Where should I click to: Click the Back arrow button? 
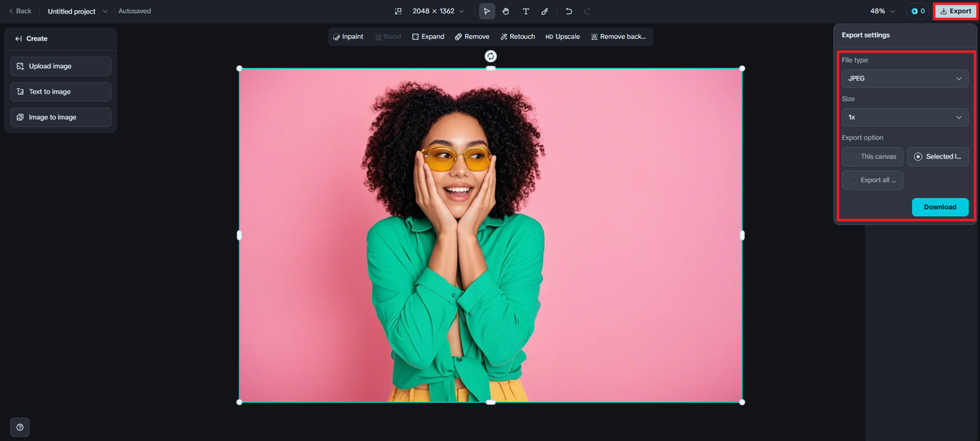tap(20, 11)
